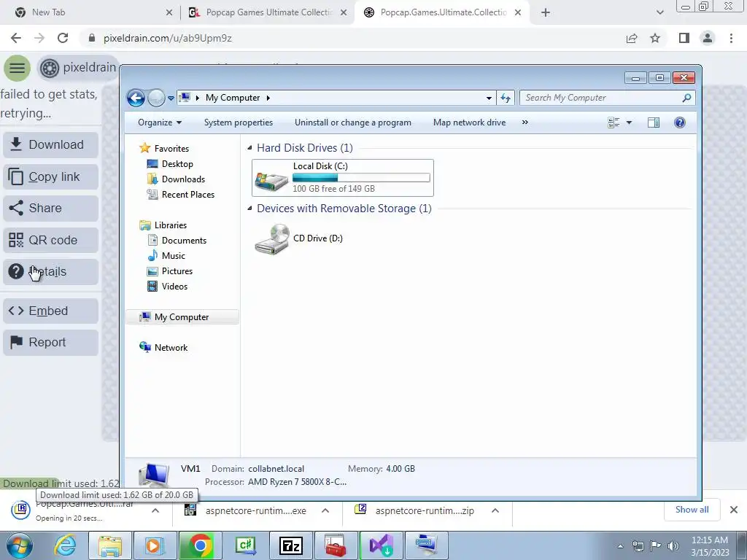
Task: Show the QR code
Action: [50, 240]
